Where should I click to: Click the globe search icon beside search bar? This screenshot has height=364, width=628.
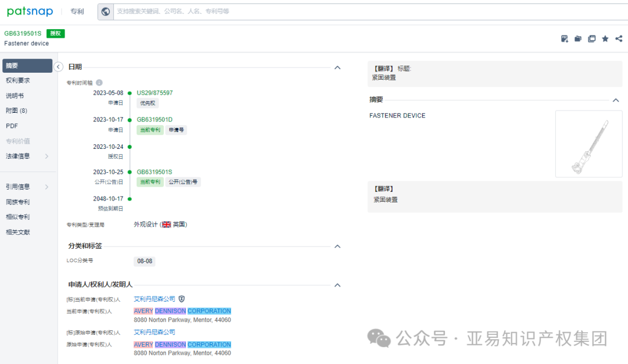click(x=105, y=11)
